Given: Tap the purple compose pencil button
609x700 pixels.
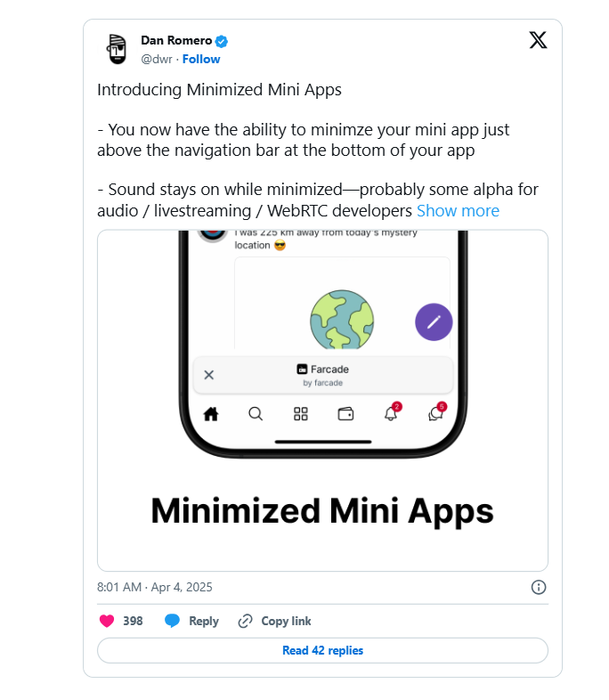Looking at the screenshot, I should click(x=434, y=322).
